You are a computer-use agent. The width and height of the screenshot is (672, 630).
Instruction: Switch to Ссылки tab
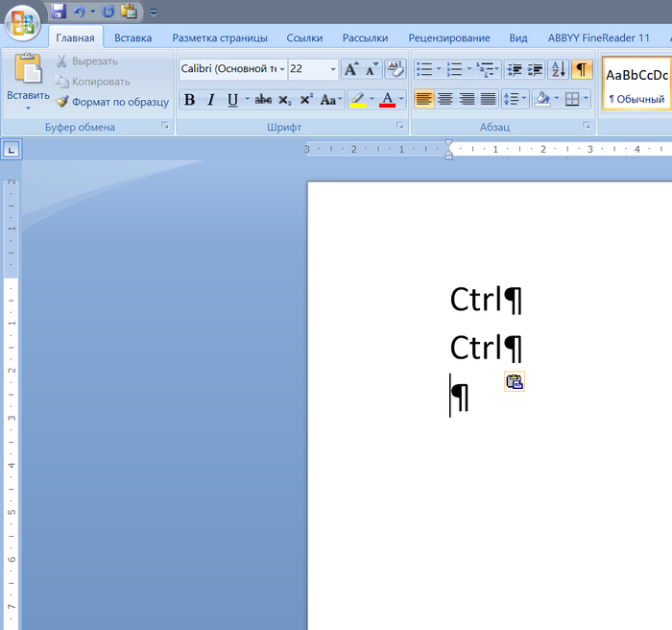click(304, 37)
